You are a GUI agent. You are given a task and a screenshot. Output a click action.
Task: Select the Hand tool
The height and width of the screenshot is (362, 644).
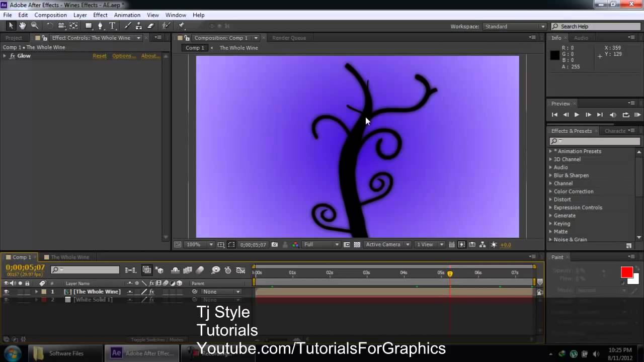point(23,26)
